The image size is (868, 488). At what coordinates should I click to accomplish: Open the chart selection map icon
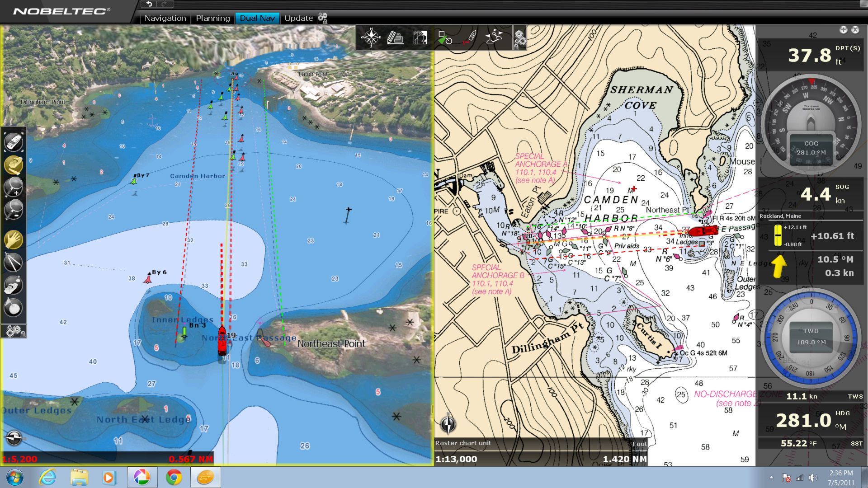pyautogui.click(x=420, y=38)
